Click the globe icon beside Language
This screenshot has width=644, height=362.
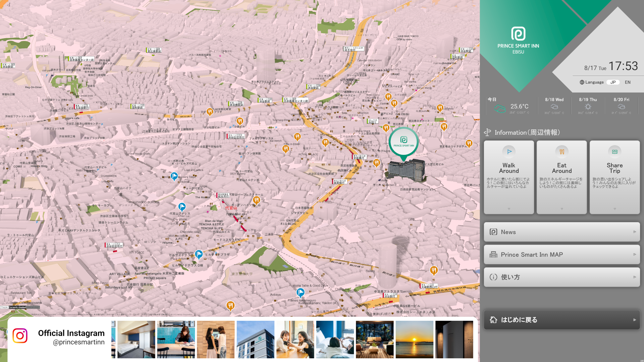[x=582, y=82]
